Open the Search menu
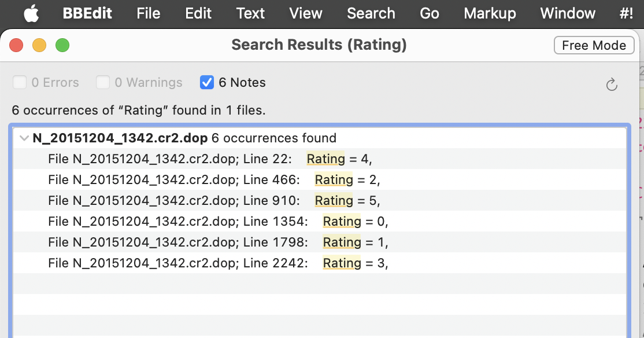The image size is (644, 338). pos(371,13)
